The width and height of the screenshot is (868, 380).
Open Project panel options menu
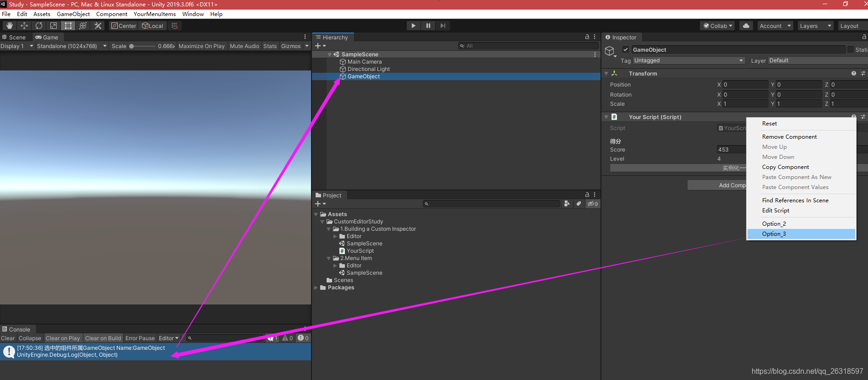click(x=595, y=195)
